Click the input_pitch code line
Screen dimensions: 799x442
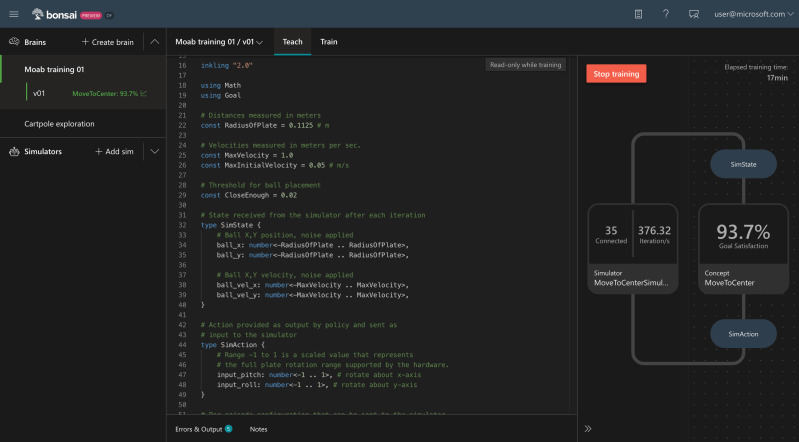pos(319,375)
